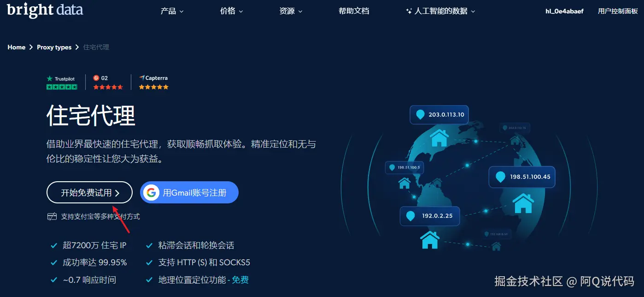Go to the Proxy types breadcrumb
644x297 pixels.
click(x=54, y=47)
